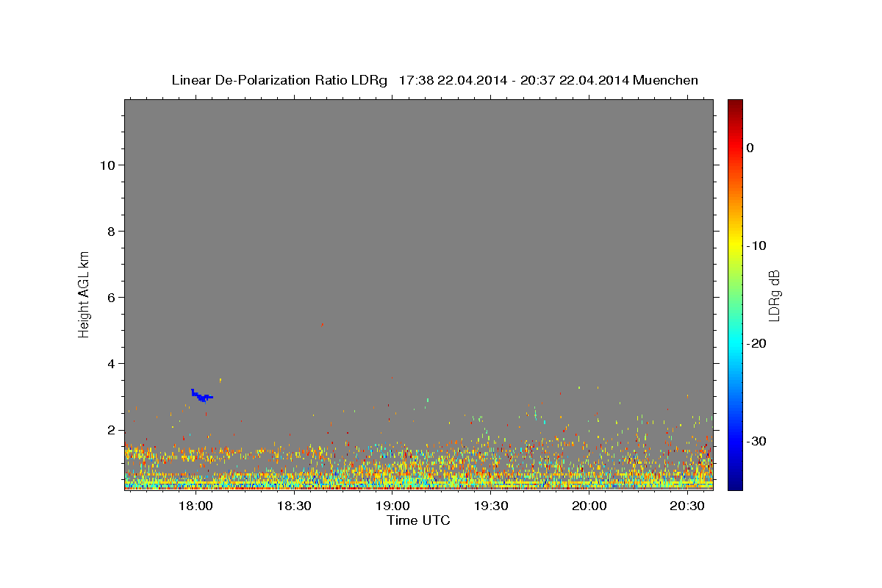Image resolution: width=882 pixels, height=588 pixels.
Task: Click the yellow-cyan band at plot bottom
Action: pyautogui.click(x=419, y=484)
